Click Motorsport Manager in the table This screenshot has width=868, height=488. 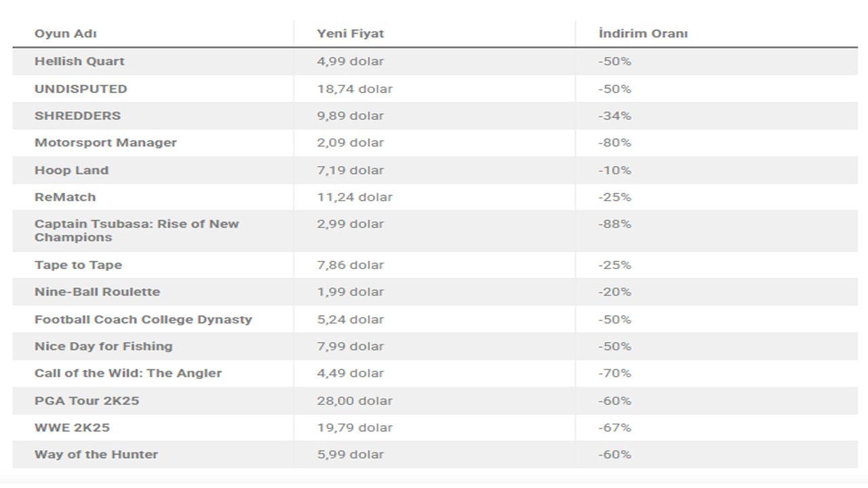click(x=105, y=142)
